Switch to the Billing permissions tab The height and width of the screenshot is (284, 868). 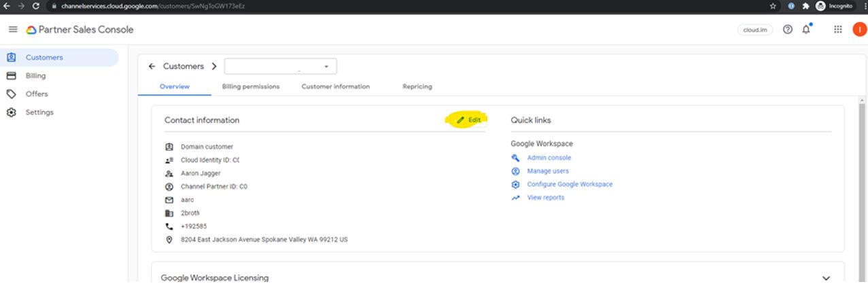[250, 87]
